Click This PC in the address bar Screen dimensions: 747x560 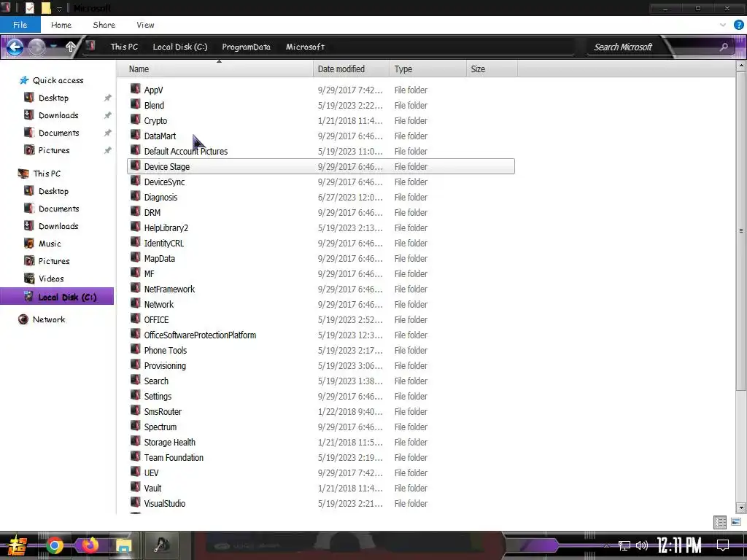pyautogui.click(x=124, y=47)
